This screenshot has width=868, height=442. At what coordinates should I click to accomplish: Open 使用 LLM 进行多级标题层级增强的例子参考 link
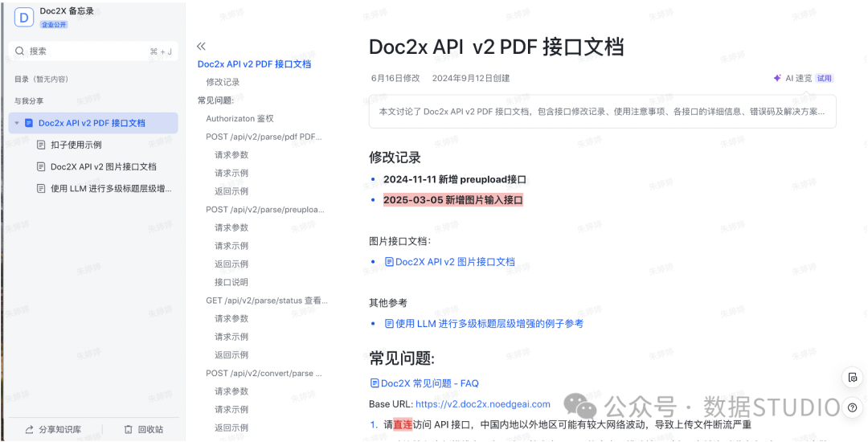click(489, 324)
